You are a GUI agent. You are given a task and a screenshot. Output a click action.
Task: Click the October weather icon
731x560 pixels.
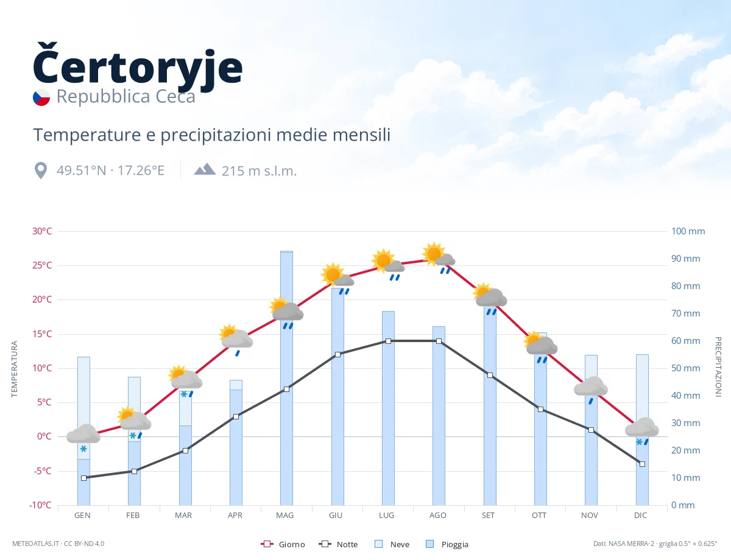(x=540, y=348)
